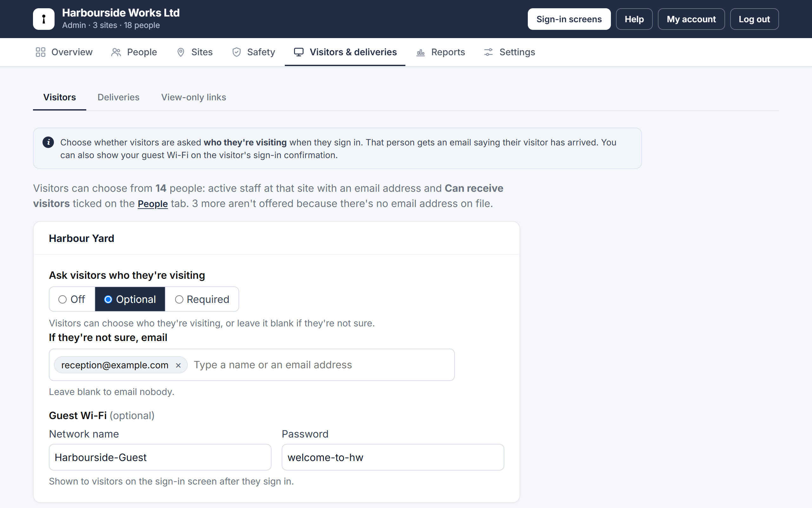Click the Reports bar chart icon

click(420, 52)
